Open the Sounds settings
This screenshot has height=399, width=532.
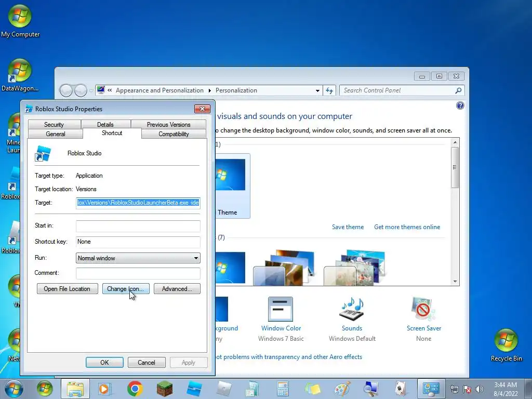(352, 319)
